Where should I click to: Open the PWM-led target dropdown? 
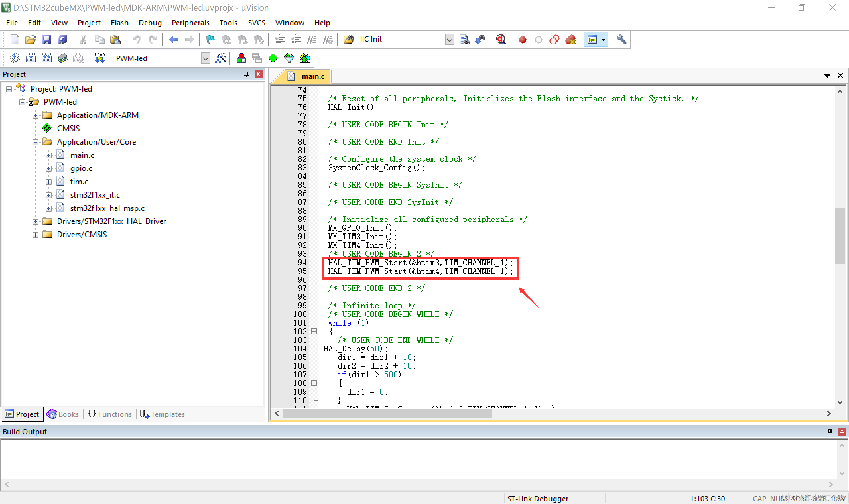point(205,58)
